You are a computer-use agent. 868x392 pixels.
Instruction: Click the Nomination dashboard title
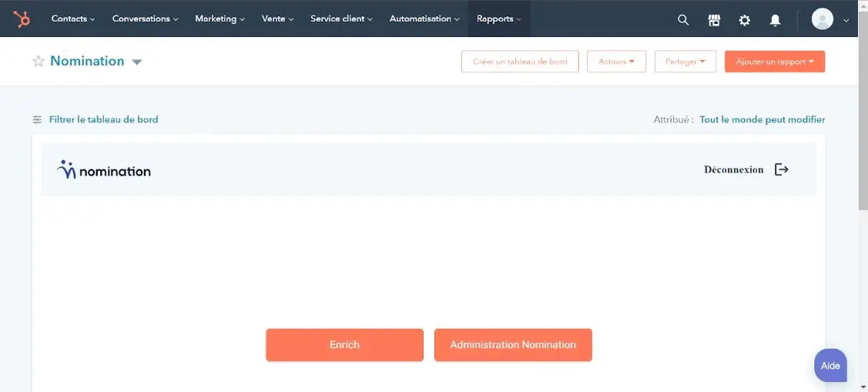[87, 61]
